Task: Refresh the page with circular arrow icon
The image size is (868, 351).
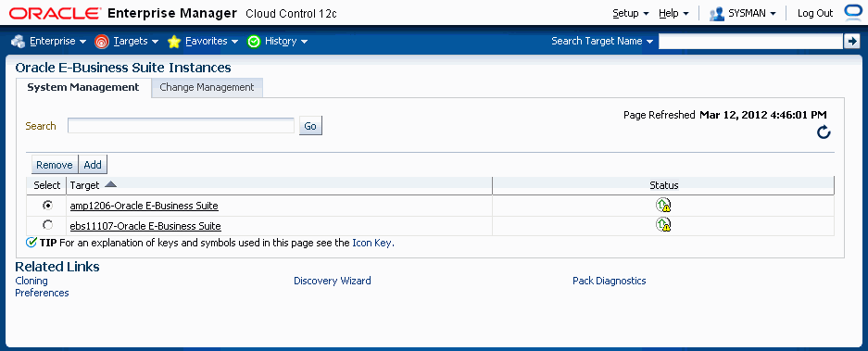Action: (x=824, y=132)
